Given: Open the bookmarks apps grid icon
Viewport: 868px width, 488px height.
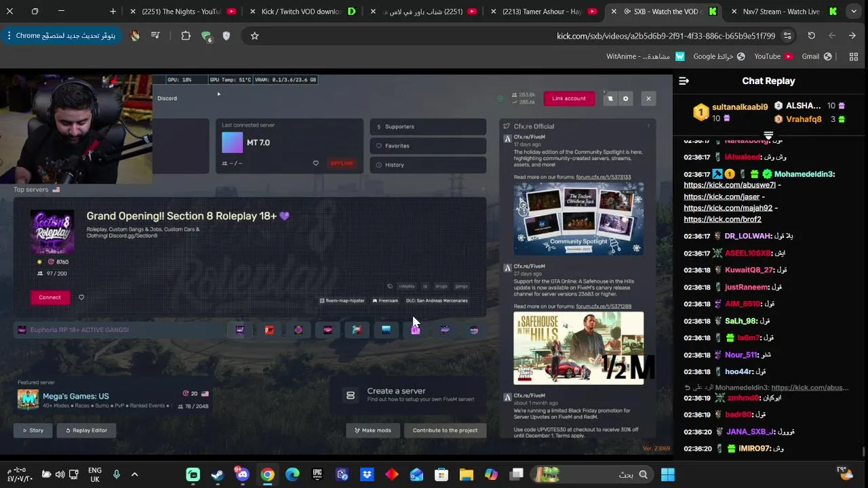Looking at the screenshot, I should pos(854,57).
